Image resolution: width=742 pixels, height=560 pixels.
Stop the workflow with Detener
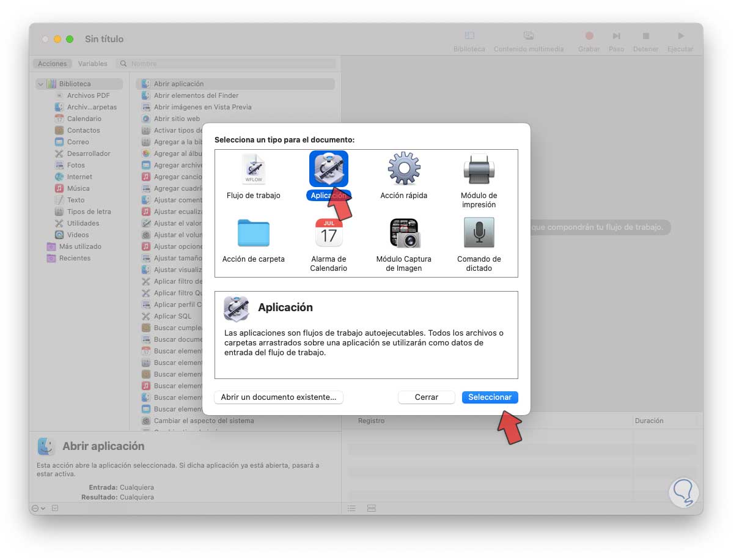645,36
